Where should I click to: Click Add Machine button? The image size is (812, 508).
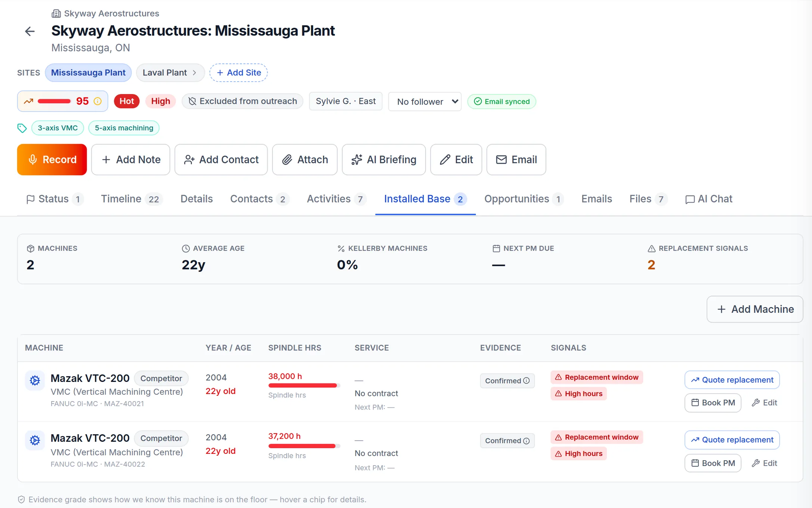pos(755,309)
